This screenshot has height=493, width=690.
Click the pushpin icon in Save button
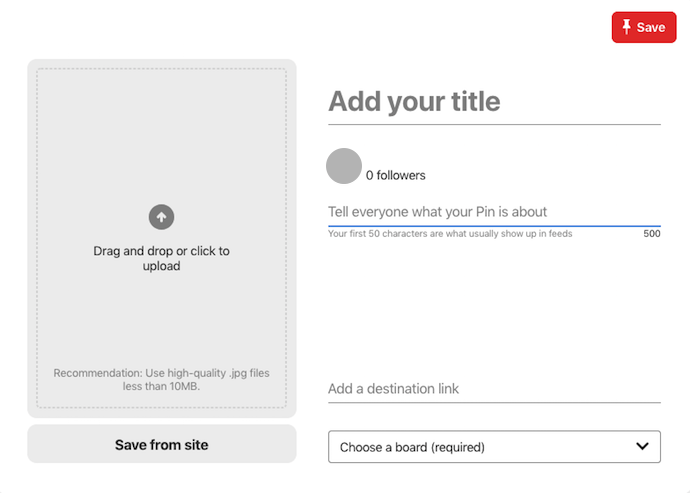pos(626,27)
